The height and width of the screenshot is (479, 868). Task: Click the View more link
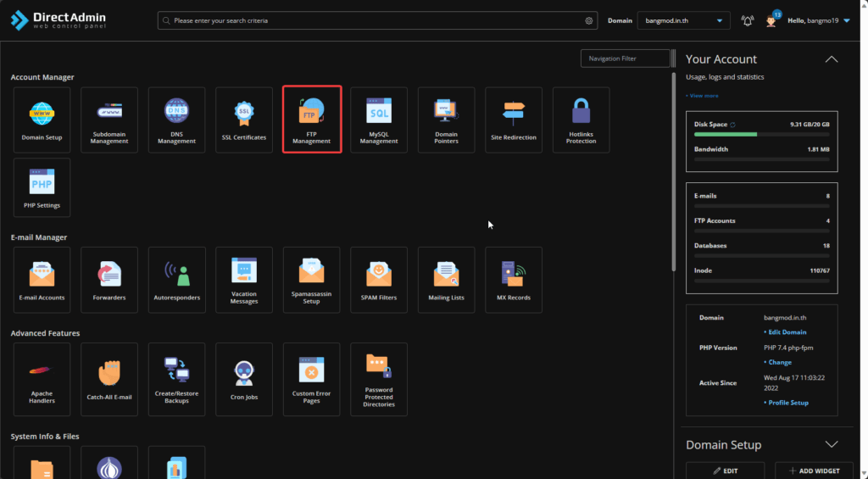704,96
